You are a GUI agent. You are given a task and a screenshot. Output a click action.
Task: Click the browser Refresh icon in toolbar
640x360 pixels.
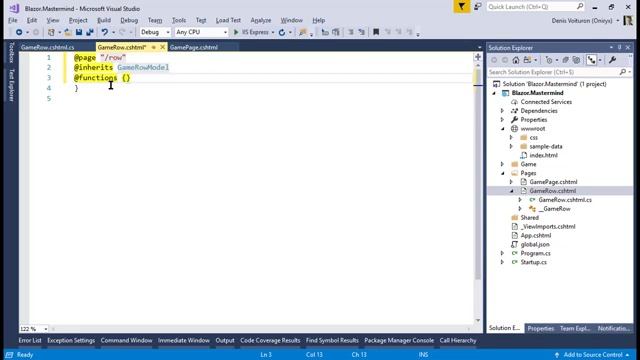pyautogui.click(x=282, y=32)
